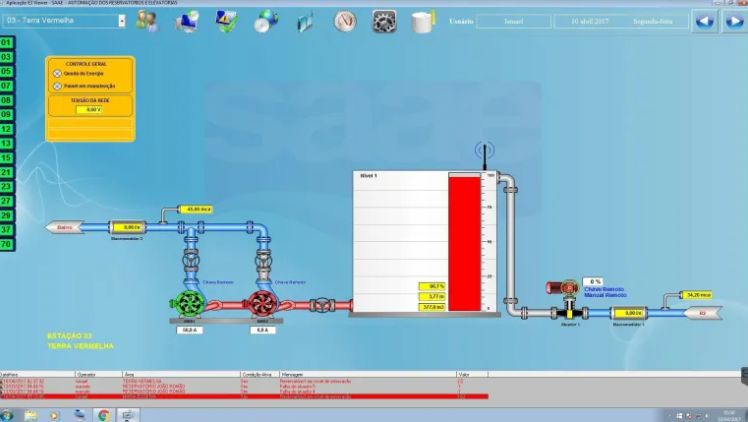Toggle the 'Queda de Energia' indicator
This screenshot has height=422, width=748.
[57, 73]
